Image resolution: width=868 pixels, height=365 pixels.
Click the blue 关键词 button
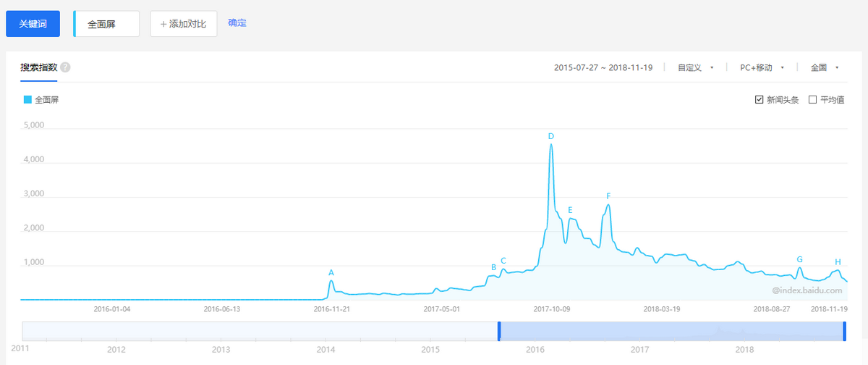tap(33, 24)
